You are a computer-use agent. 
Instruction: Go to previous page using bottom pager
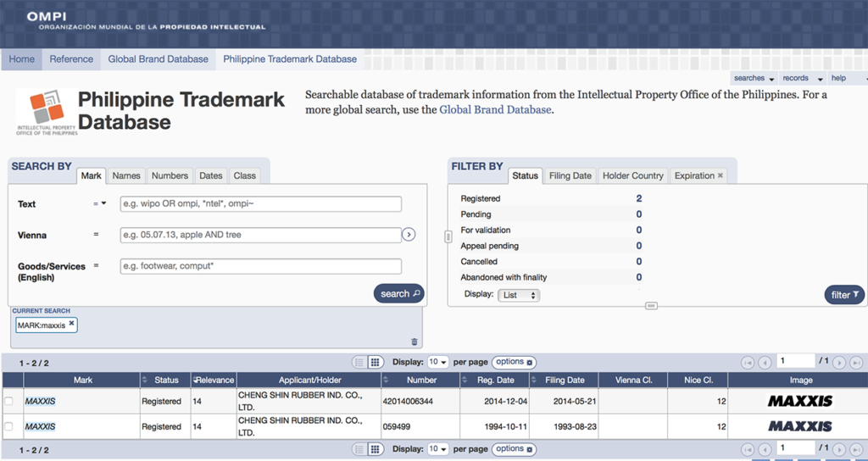765,449
